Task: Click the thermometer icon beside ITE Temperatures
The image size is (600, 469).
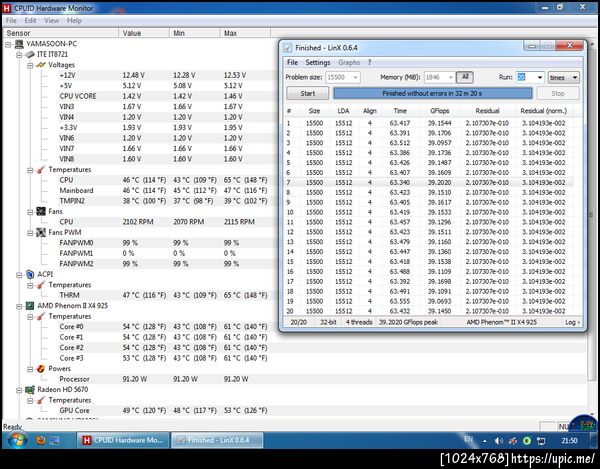Action: [41, 169]
